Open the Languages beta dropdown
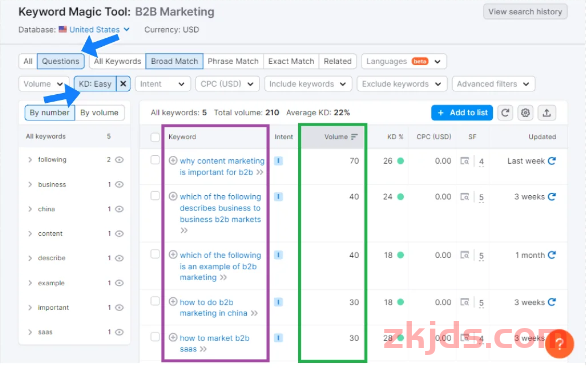This screenshot has width=586, height=368. (404, 61)
